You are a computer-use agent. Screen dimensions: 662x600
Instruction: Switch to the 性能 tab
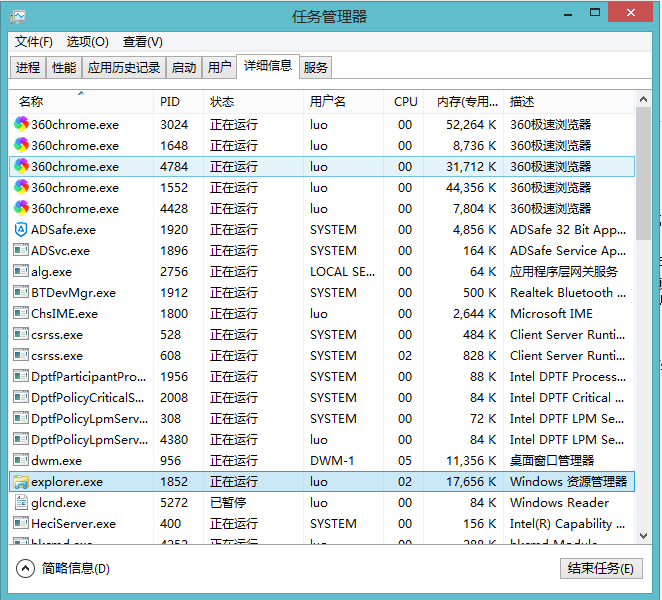(x=64, y=67)
